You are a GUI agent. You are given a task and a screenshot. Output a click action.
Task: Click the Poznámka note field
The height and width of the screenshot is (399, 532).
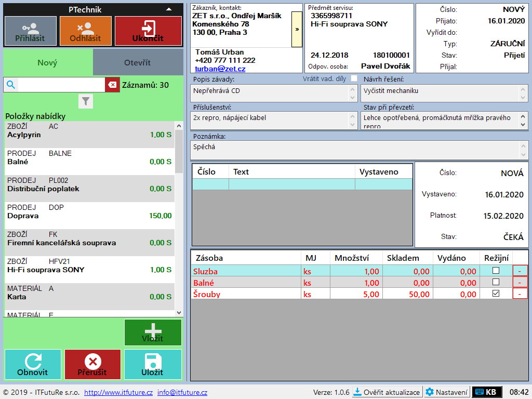pos(360,150)
